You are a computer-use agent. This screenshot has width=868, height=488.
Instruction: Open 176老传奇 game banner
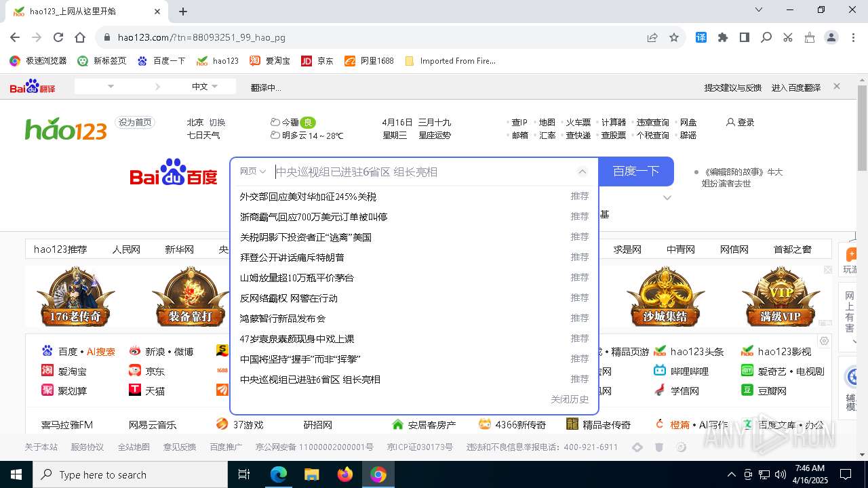76,296
